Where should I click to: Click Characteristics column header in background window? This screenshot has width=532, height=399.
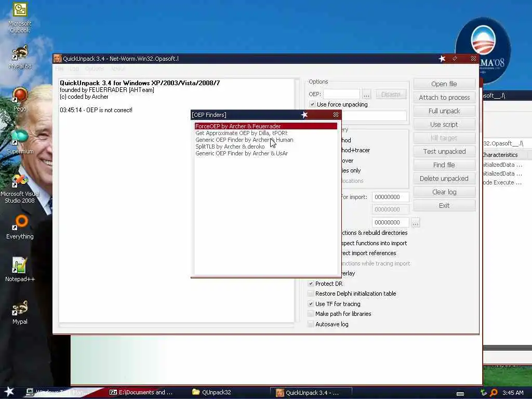click(x=500, y=155)
